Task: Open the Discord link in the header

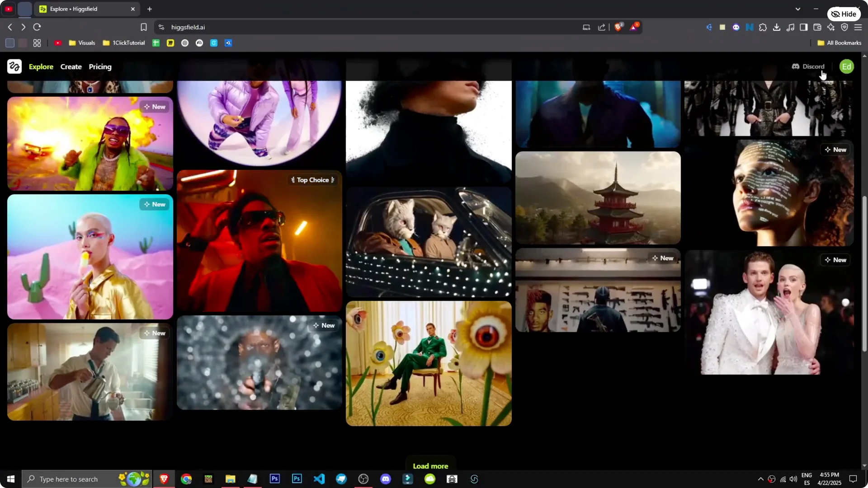Action: pyautogui.click(x=808, y=66)
